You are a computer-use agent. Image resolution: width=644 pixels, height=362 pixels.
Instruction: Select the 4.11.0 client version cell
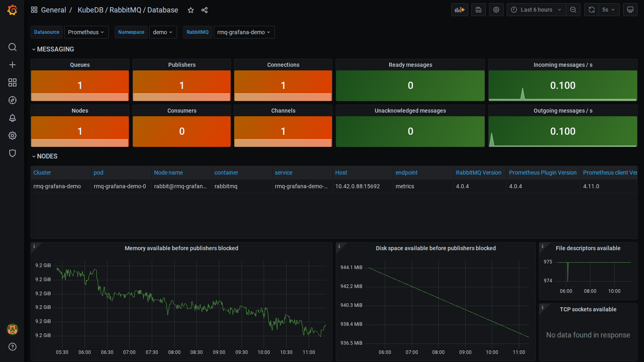click(609, 186)
